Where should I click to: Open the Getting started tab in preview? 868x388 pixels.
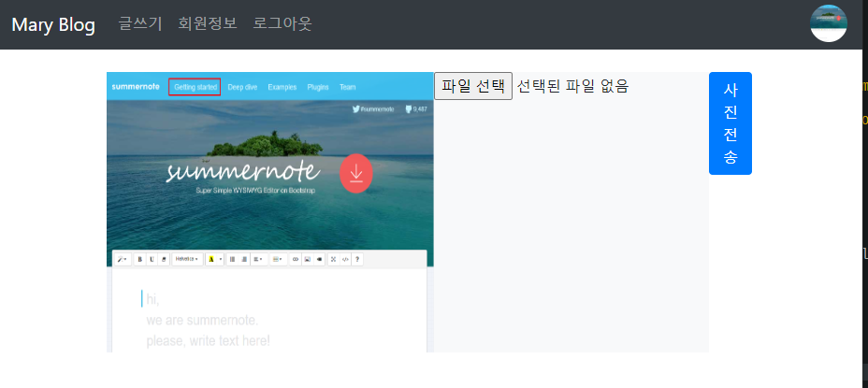click(195, 87)
